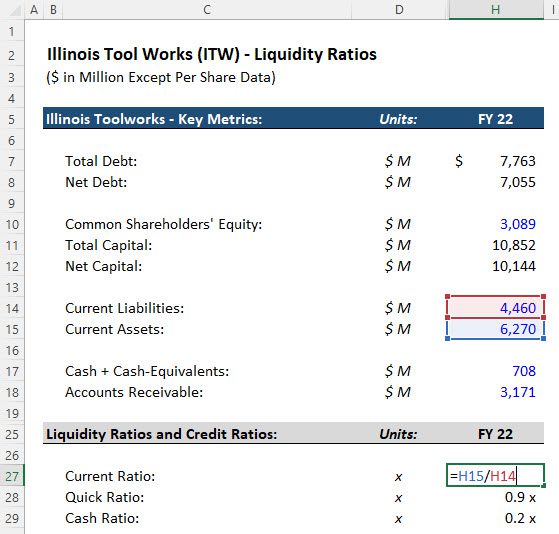Click the 'Liquidity Ratios and Credit Ratios:' header

[162, 434]
